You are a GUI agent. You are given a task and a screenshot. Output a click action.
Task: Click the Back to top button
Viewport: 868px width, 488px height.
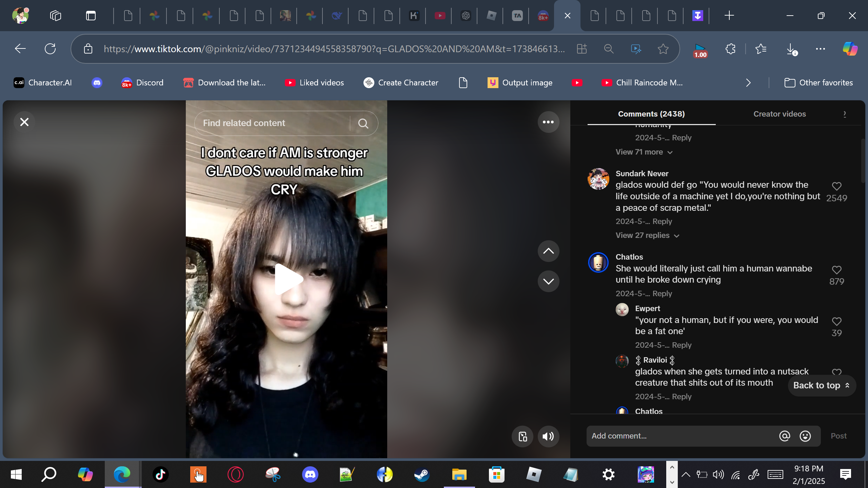coord(822,386)
